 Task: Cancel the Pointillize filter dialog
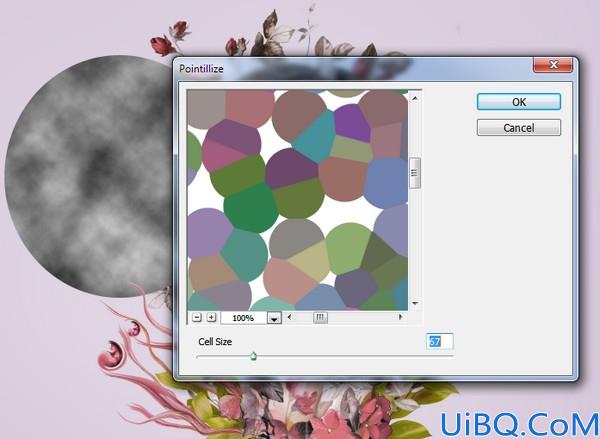coord(518,127)
